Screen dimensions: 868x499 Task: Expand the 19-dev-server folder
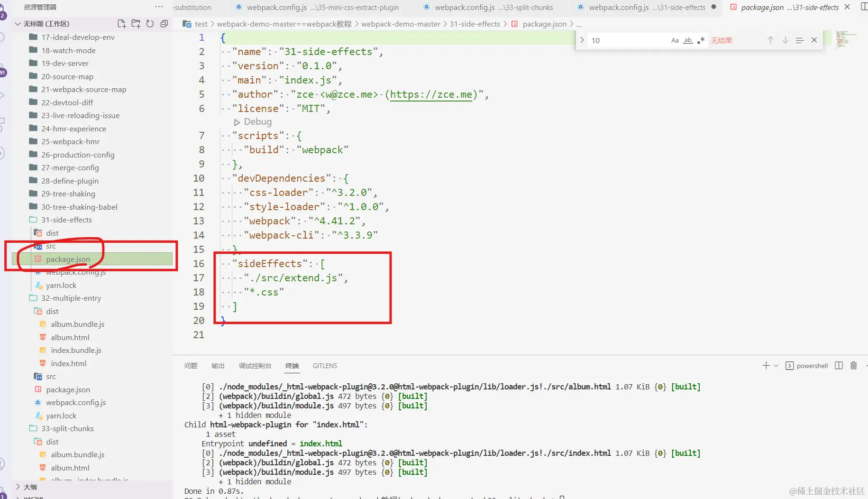click(x=65, y=63)
